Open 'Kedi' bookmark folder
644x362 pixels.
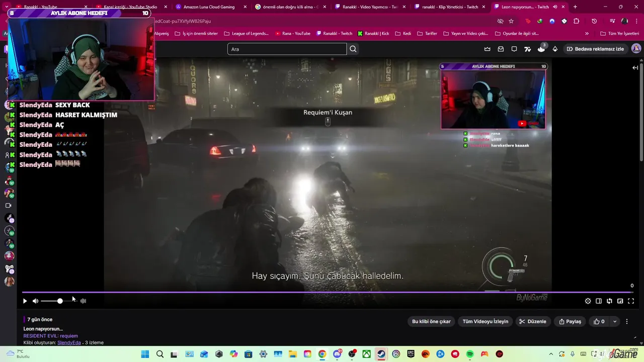[403, 34]
